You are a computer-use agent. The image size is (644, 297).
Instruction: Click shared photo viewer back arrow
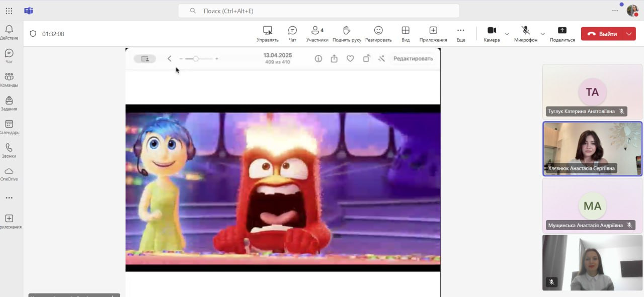pyautogui.click(x=170, y=59)
